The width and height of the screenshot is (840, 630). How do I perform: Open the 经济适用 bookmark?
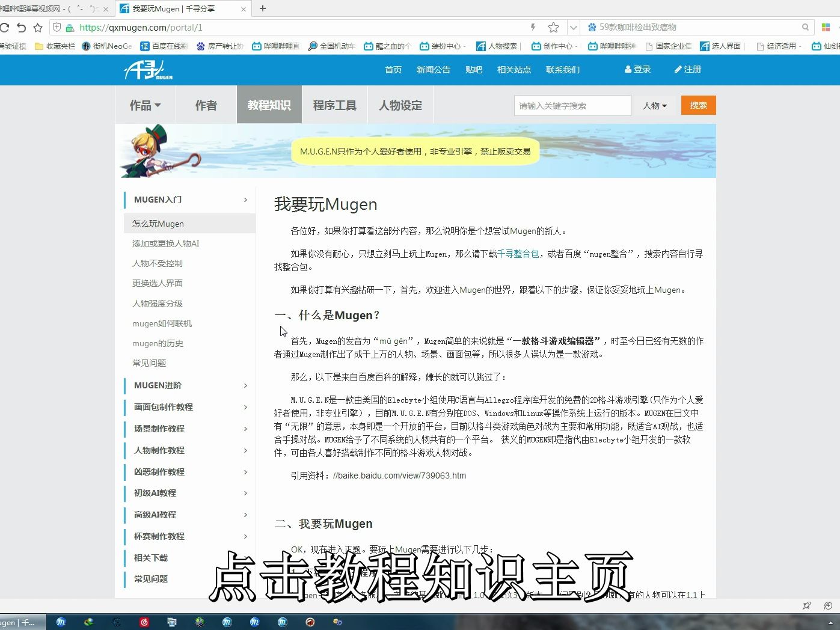click(779, 46)
